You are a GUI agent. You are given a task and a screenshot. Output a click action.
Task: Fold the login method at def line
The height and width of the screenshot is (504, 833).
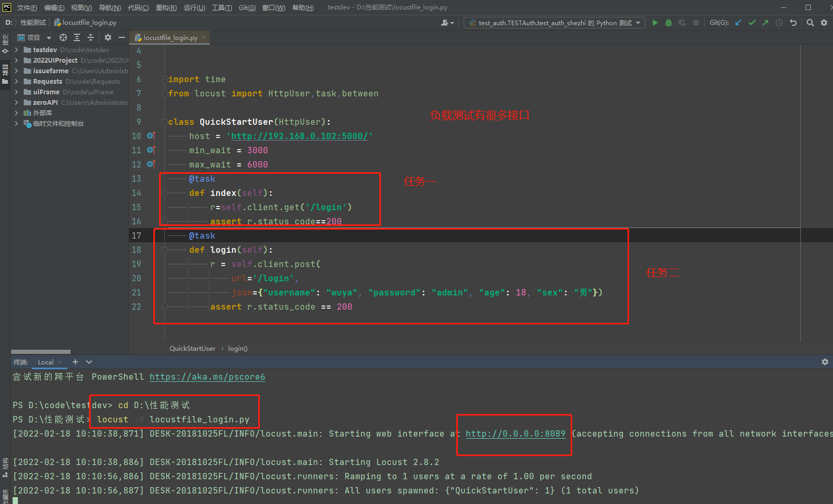[164, 250]
